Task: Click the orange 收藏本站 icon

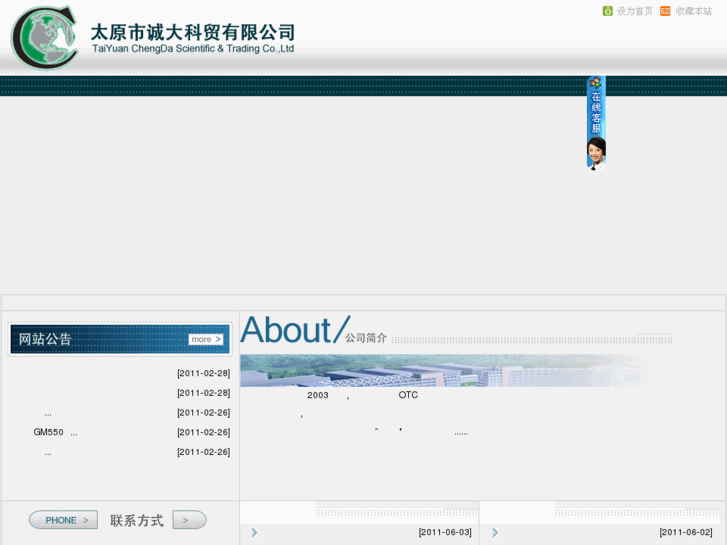Action: coord(665,11)
